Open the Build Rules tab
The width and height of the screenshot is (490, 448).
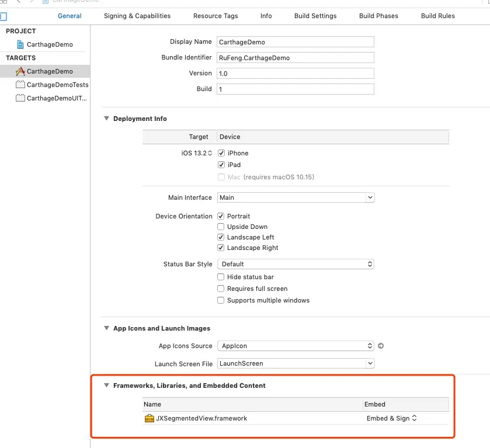pos(438,16)
